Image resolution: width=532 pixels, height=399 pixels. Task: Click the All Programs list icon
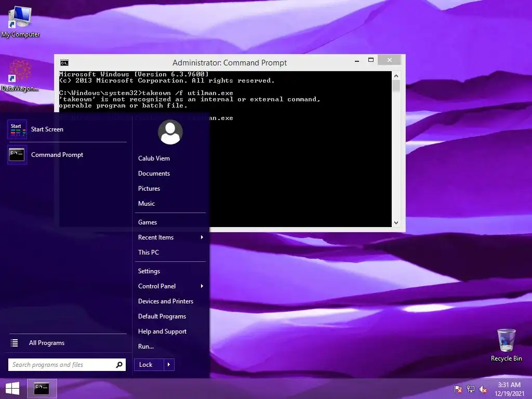point(14,343)
